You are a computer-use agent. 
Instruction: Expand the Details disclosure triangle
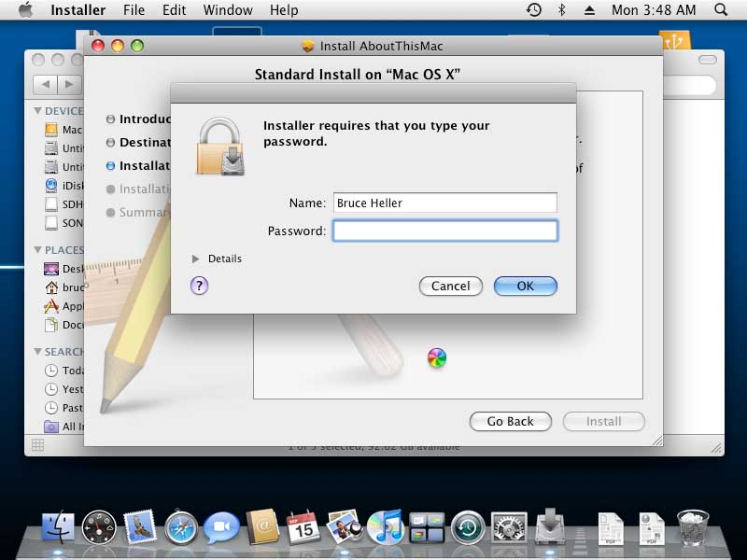pos(195,259)
